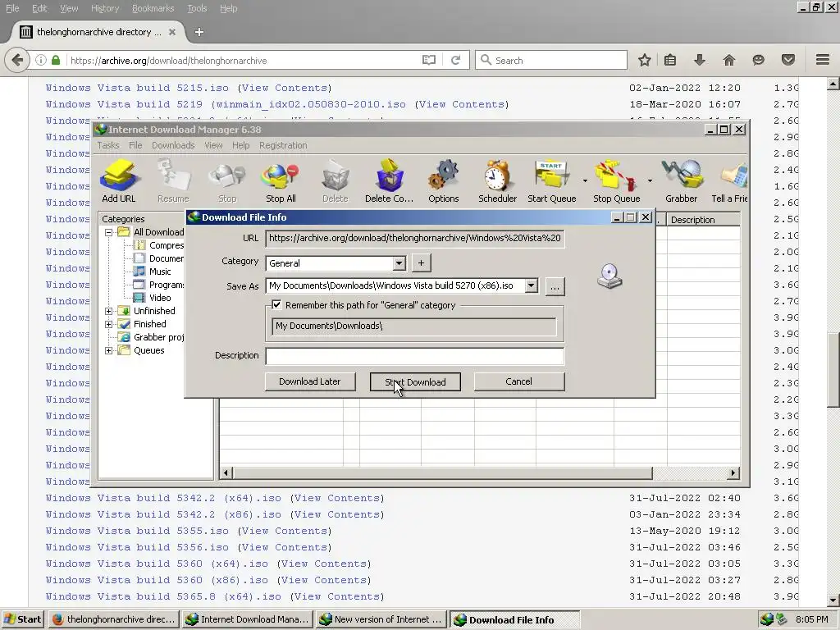
Task: Switch to New version of Internet taskbar item
Action: point(381,619)
